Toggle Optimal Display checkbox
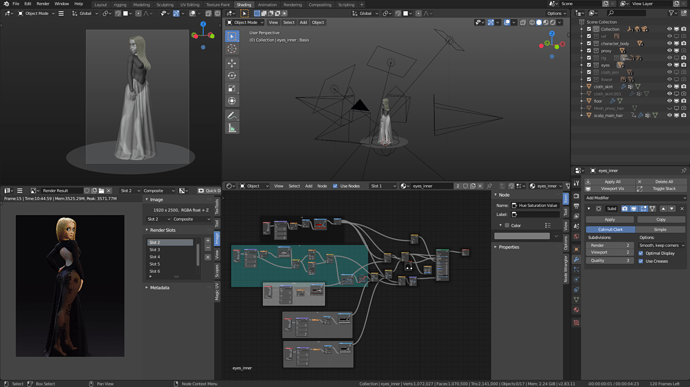The image size is (690, 387). 641,253
